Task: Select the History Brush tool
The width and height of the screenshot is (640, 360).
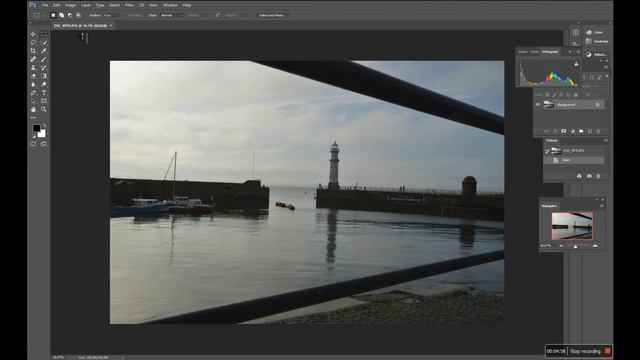Action: pyautogui.click(x=44, y=68)
